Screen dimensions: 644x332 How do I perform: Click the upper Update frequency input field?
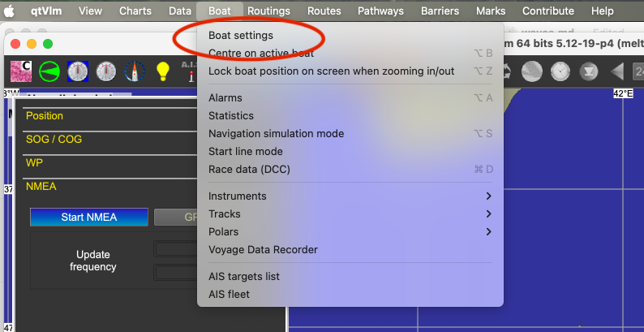[176, 248]
